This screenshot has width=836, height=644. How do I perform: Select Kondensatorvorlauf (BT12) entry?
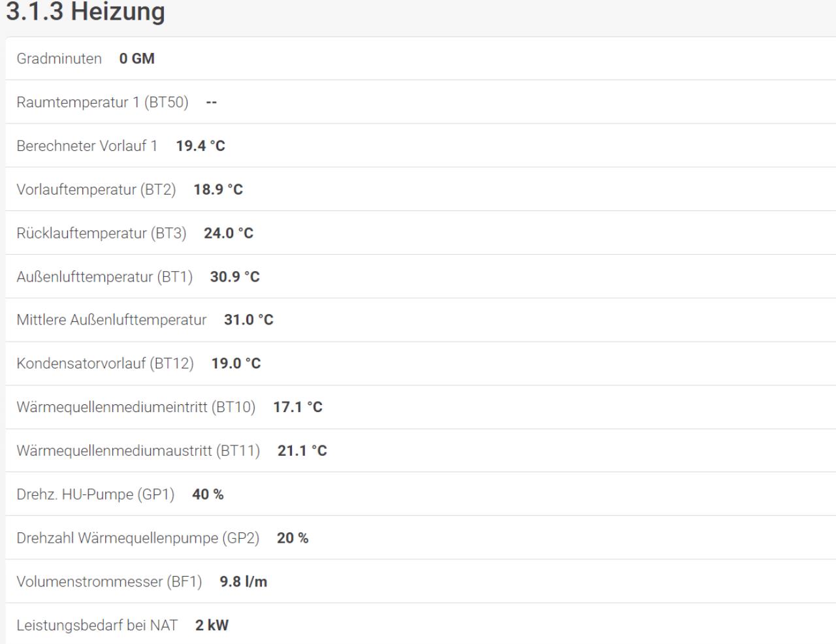[x=421, y=364]
